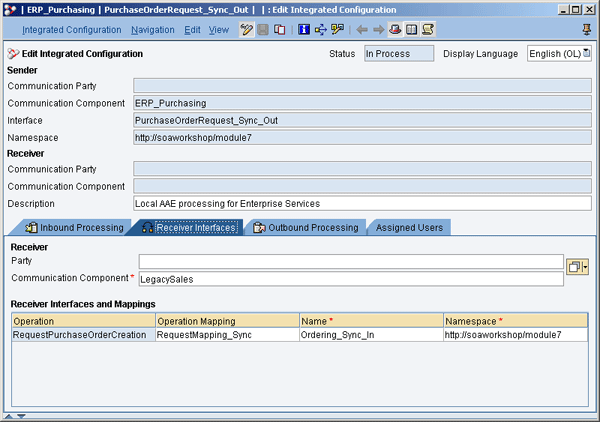Open the Integrated Configuration menu

(x=71, y=30)
